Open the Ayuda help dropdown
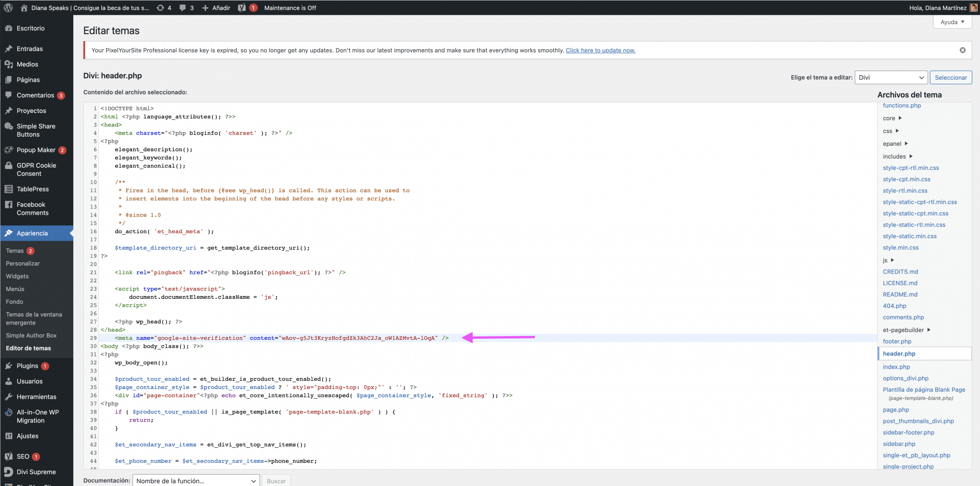Screen dimensions: 980x486 tap(953, 22)
